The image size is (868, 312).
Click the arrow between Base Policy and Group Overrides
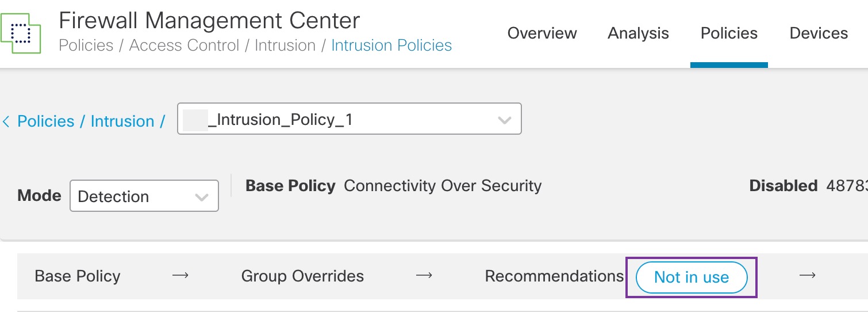point(180,276)
